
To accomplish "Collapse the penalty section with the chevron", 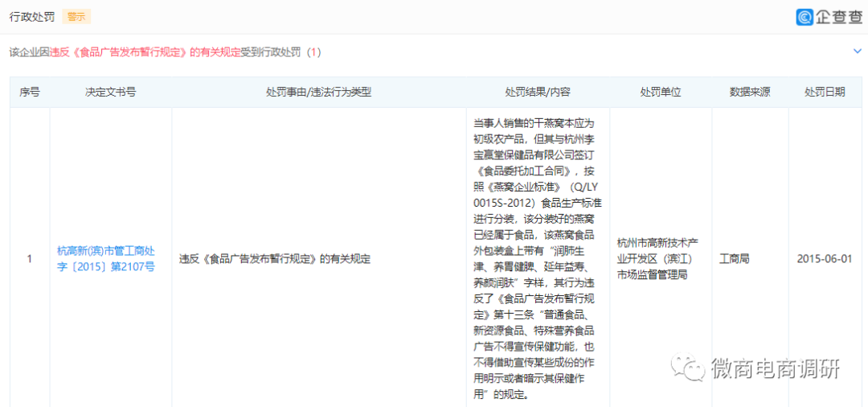I will 857,51.
